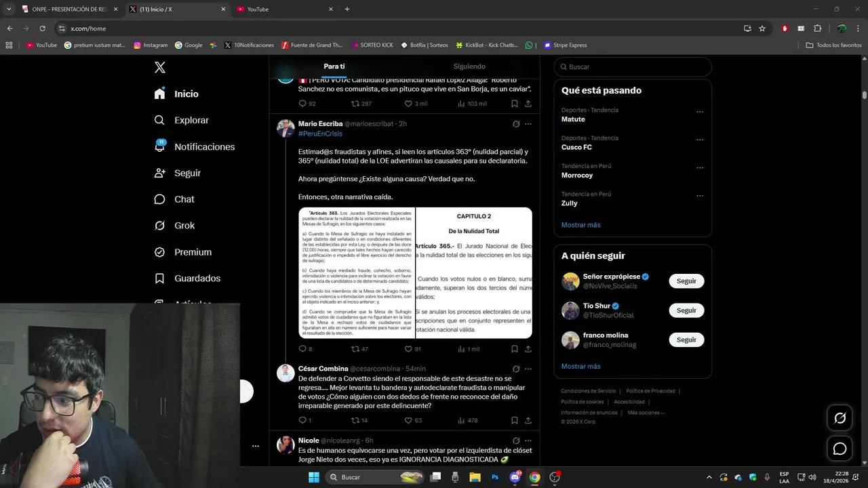Screen dimensions: 868x488
Task: Open a new browser tab
Action: (x=347, y=9)
